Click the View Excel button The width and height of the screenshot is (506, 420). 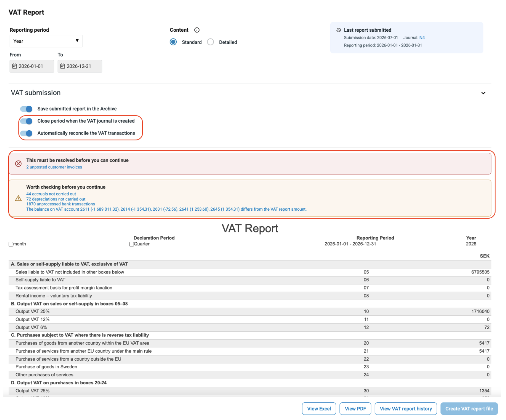coord(319,409)
